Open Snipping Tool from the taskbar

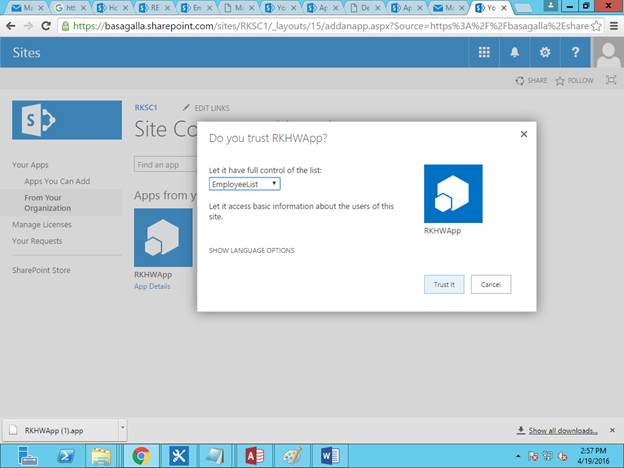pos(179,456)
